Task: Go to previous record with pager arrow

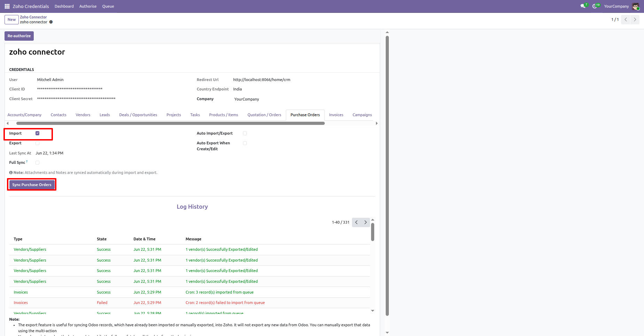Action: coord(626,19)
